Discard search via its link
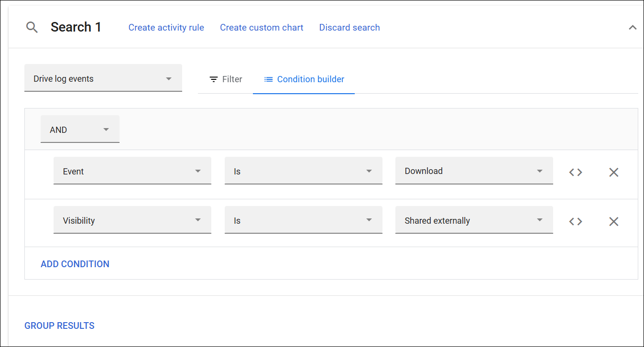The height and width of the screenshot is (347, 644). 349,28
